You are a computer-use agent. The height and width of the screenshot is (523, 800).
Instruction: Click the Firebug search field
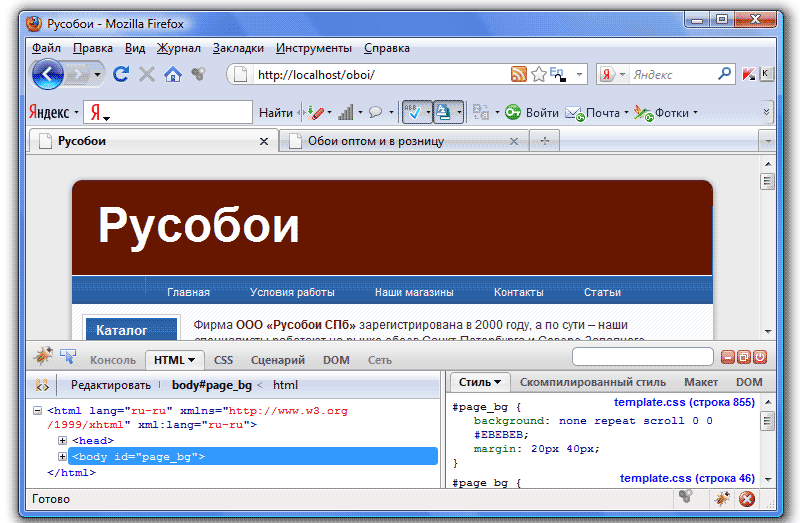click(x=642, y=357)
